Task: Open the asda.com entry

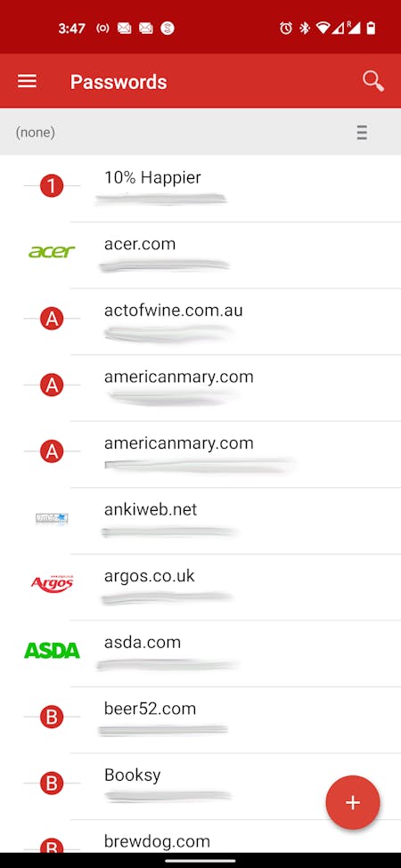Action: click(200, 653)
